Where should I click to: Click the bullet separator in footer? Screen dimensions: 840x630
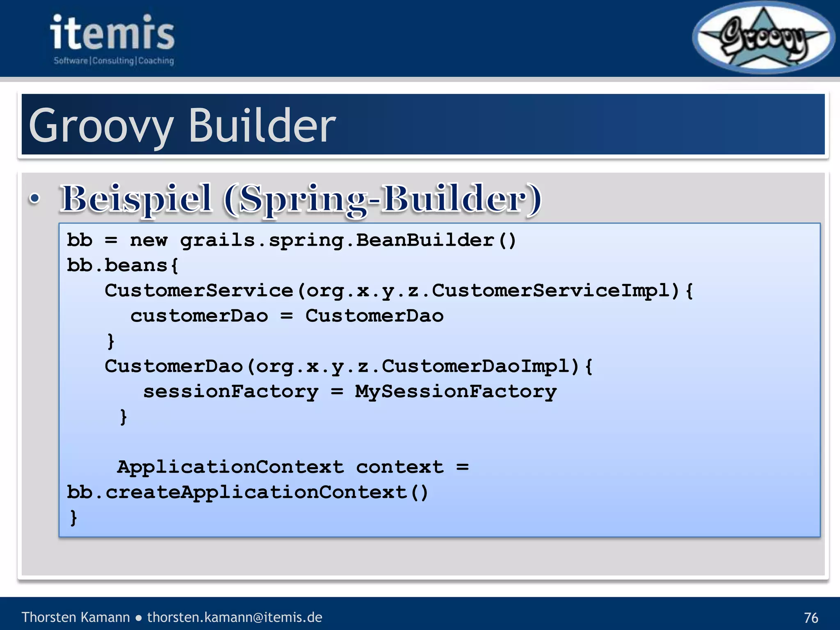tap(139, 618)
